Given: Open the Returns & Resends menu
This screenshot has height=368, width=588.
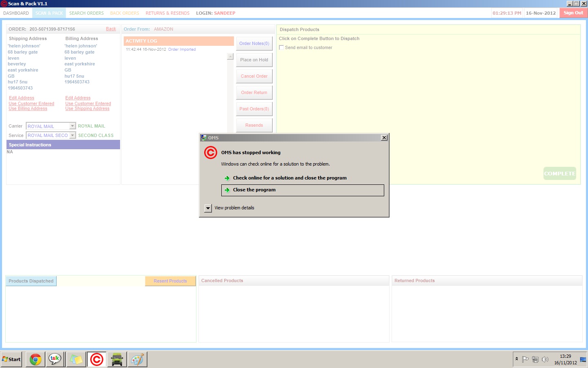Looking at the screenshot, I should click(167, 13).
